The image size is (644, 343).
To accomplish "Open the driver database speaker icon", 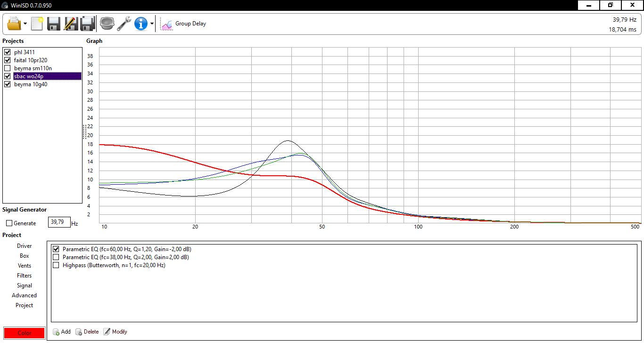I will (107, 24).
